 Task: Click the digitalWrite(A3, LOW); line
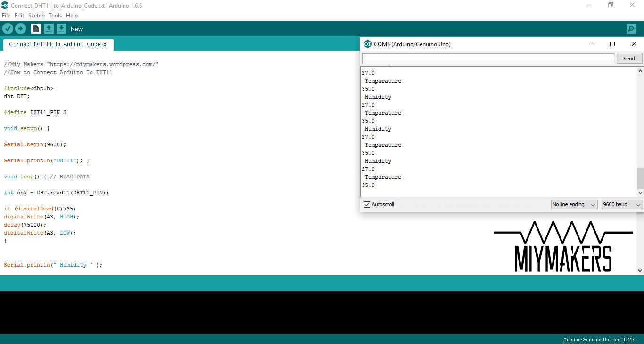[x=40, y=233]
